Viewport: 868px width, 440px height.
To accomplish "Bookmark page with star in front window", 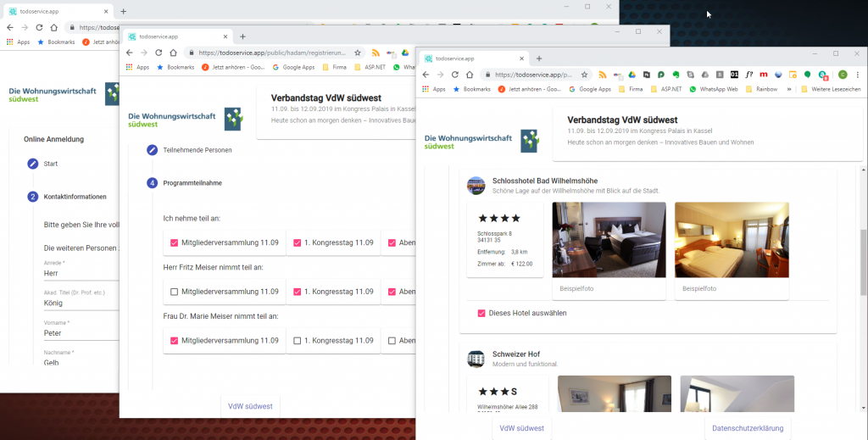I will click(x=584, y=75).
